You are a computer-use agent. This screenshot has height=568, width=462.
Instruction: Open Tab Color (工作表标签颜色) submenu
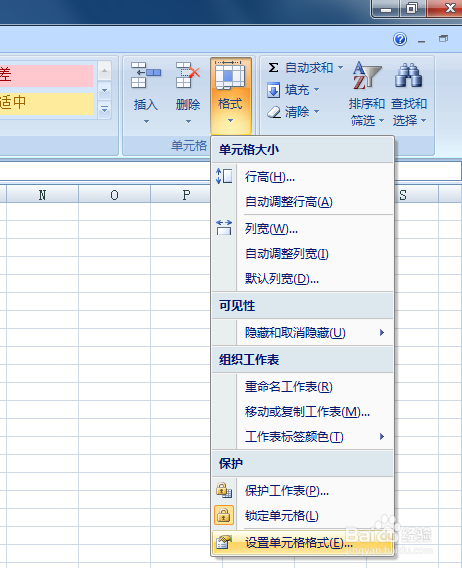(303, 437)
